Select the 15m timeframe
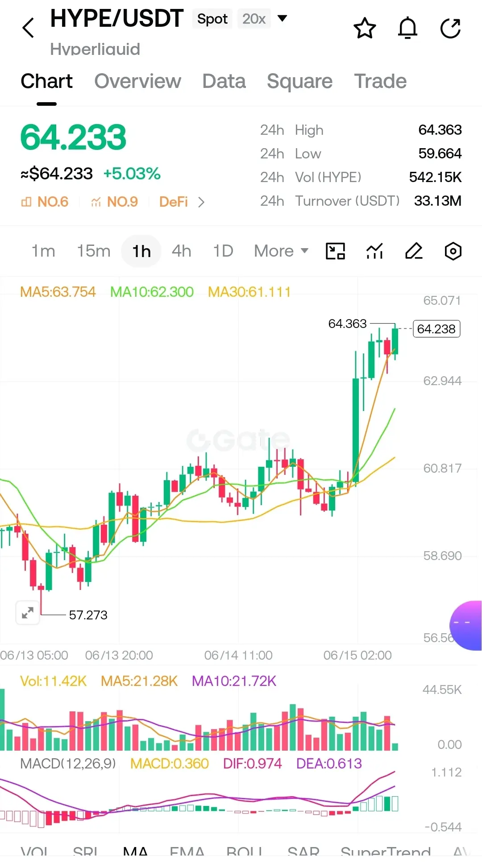The image size is (482, 868). 94,251
